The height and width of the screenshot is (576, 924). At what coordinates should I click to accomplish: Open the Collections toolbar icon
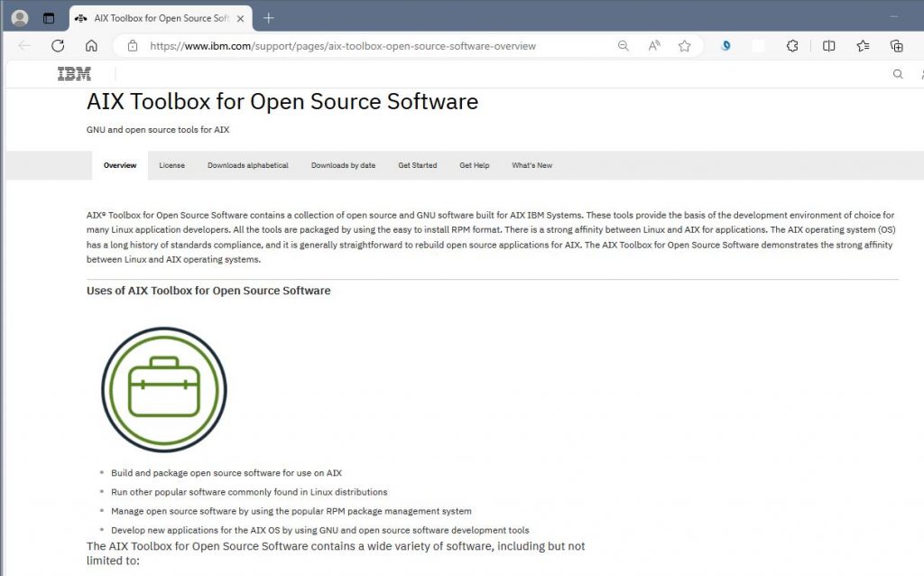click(x=896, y=46)
